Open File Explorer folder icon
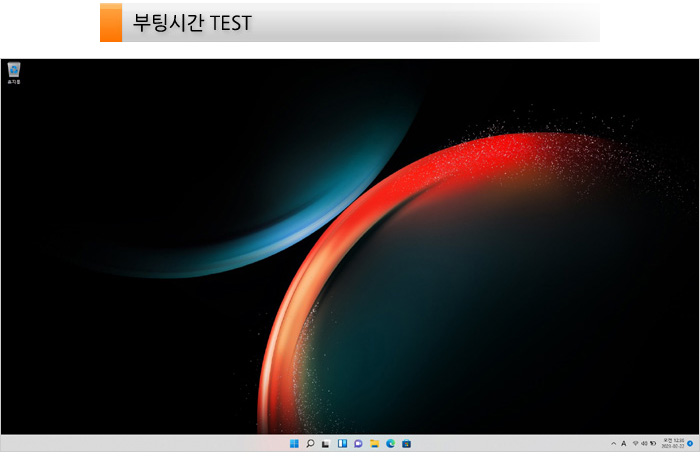 (374, 443)
